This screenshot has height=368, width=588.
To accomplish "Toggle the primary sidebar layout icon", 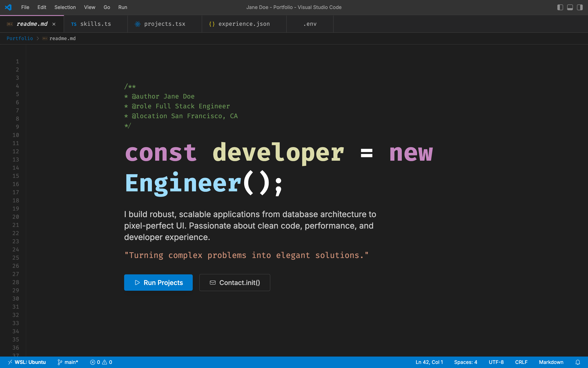I will pos(560,7).
